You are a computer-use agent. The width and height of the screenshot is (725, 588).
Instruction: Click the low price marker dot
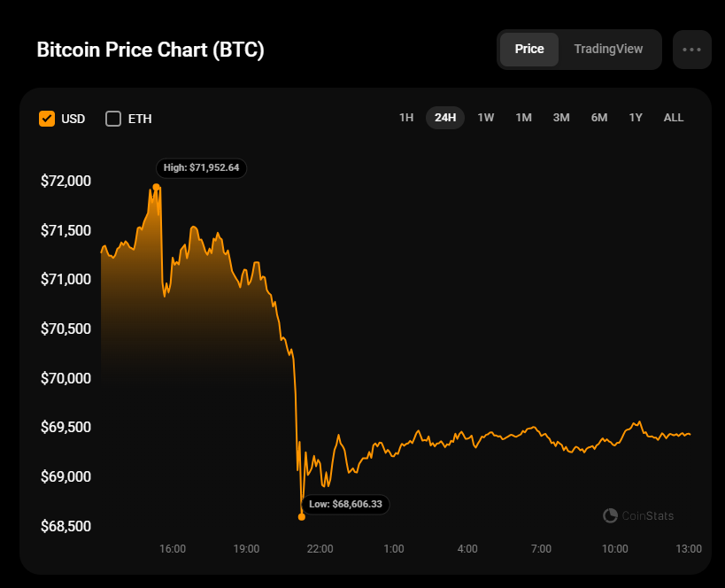click(302, 516)
